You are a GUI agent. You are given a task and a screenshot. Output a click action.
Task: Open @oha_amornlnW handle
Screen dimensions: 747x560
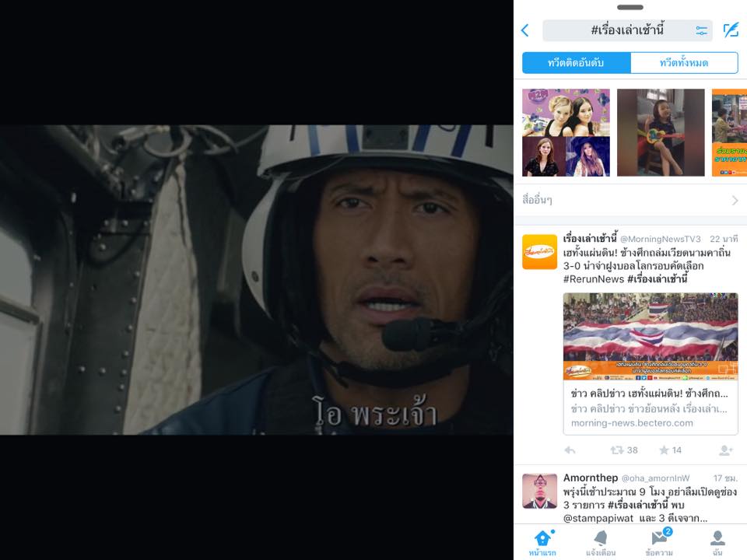click(x=655, y=478)
